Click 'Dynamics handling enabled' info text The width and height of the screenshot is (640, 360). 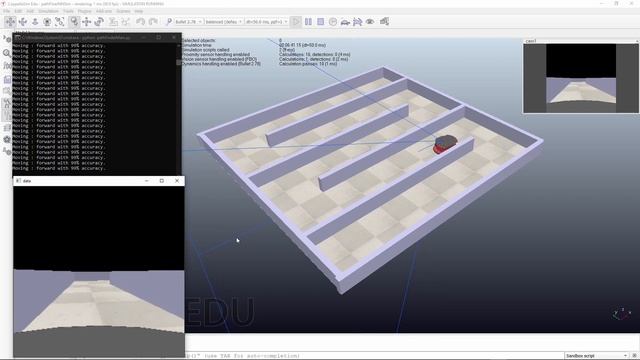(x=221, y=64)
